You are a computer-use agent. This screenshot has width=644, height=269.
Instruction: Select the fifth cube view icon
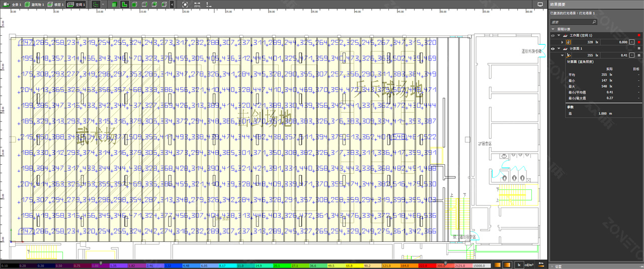[154, 5]
